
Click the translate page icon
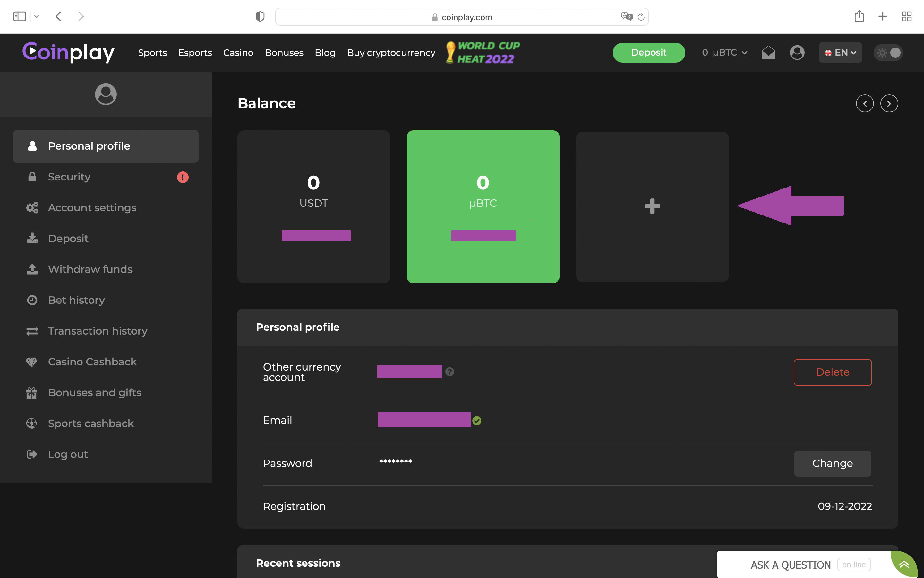point(627,16)
